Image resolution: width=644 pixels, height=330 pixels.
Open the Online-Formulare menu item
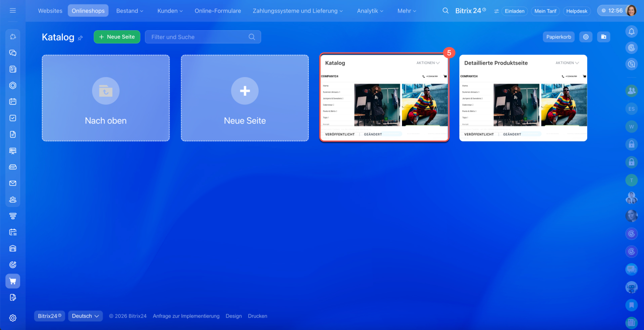click(218, 11)
